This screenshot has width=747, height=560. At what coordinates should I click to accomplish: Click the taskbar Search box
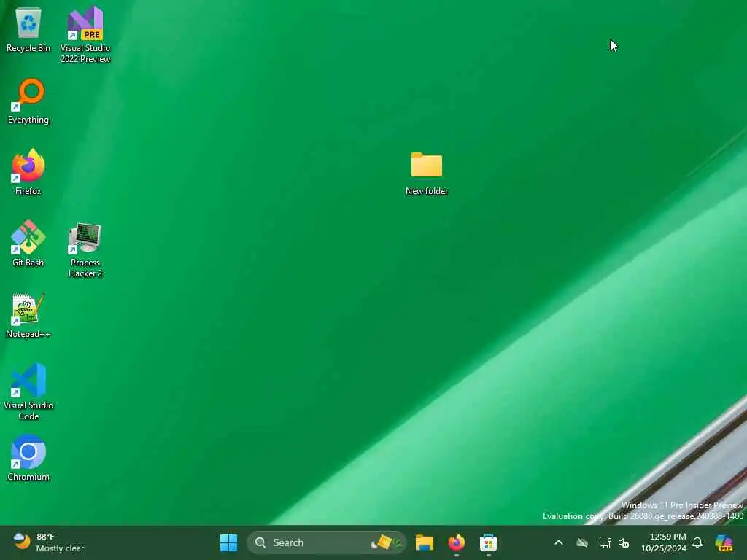tap(326, 542)
